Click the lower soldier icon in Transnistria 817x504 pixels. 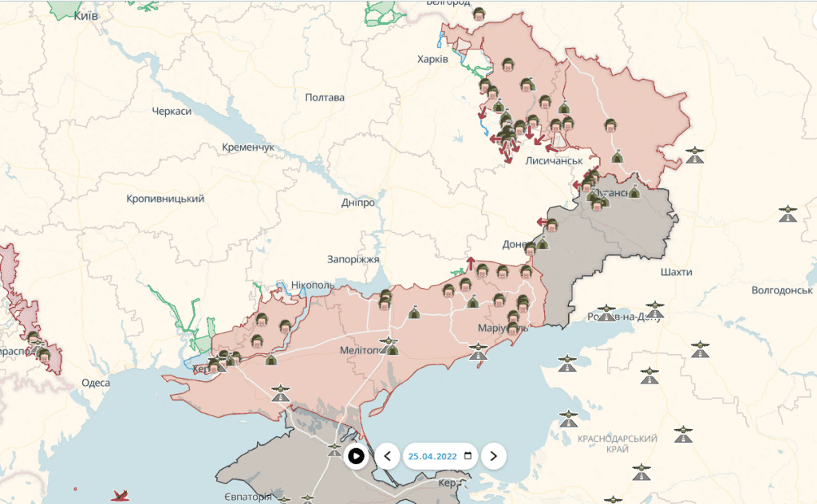[x=45, y=356]
